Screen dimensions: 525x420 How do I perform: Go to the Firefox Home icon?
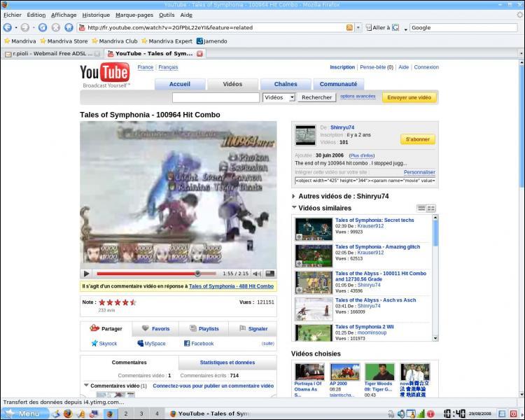69,27
